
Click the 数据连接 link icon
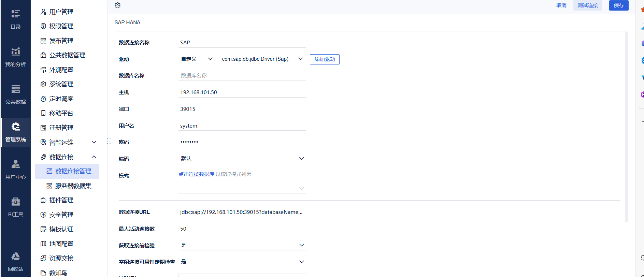43,157
